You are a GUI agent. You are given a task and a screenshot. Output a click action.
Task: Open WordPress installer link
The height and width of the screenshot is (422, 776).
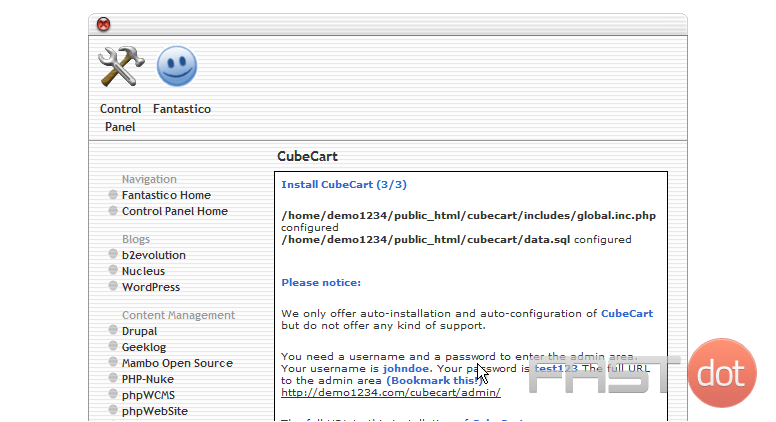(x=151, y=287)
